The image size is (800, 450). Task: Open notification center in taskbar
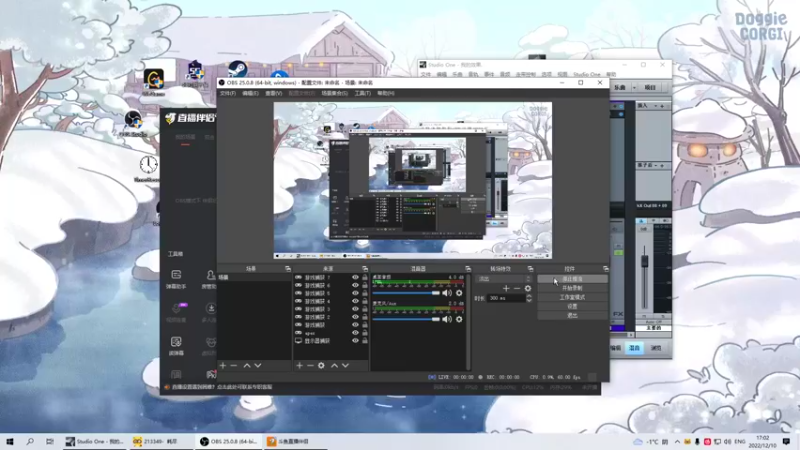786,441
